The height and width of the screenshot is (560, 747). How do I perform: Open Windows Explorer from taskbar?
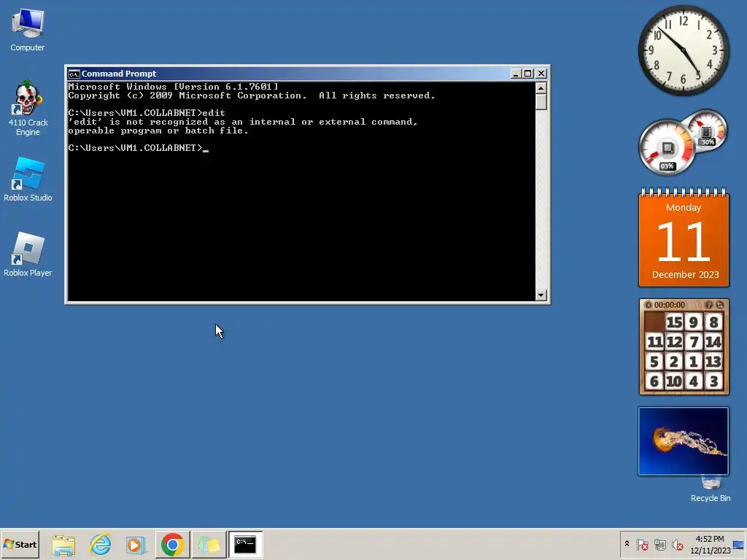[63, 544]
